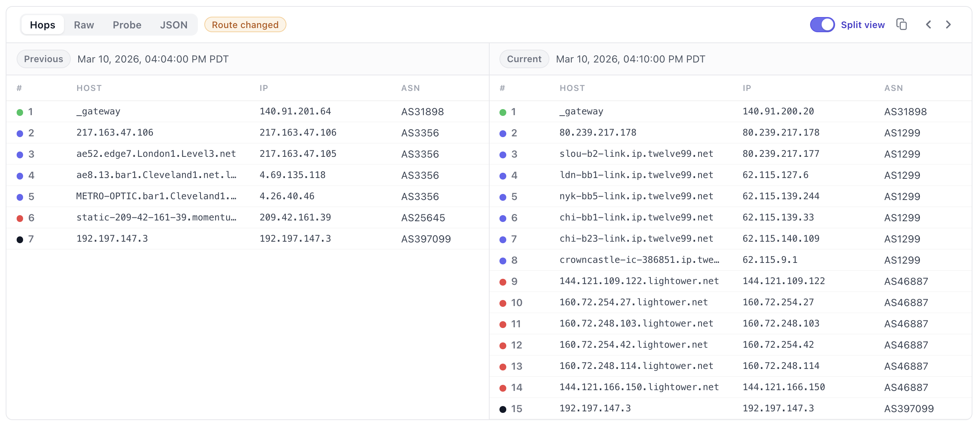Switch to the Raw tab
The image size is (980, 425).
coord(84,24)
